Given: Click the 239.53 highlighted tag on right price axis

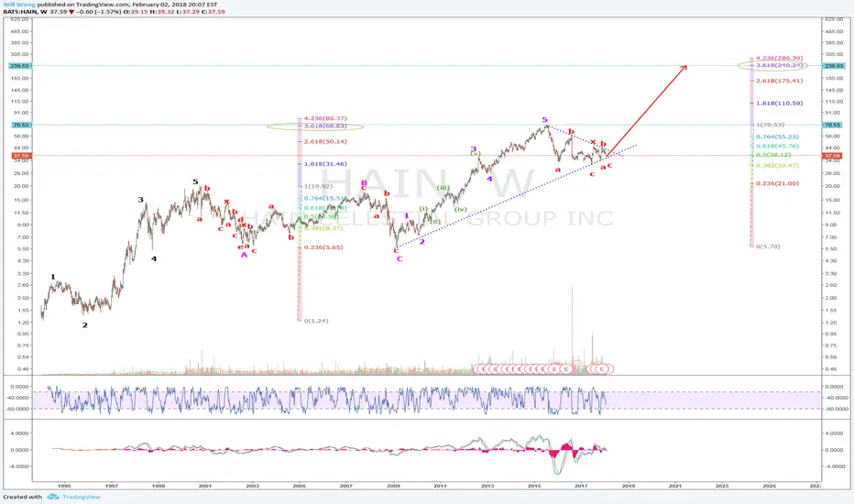Looking at the screenshot, I should [x=833, y=66].
